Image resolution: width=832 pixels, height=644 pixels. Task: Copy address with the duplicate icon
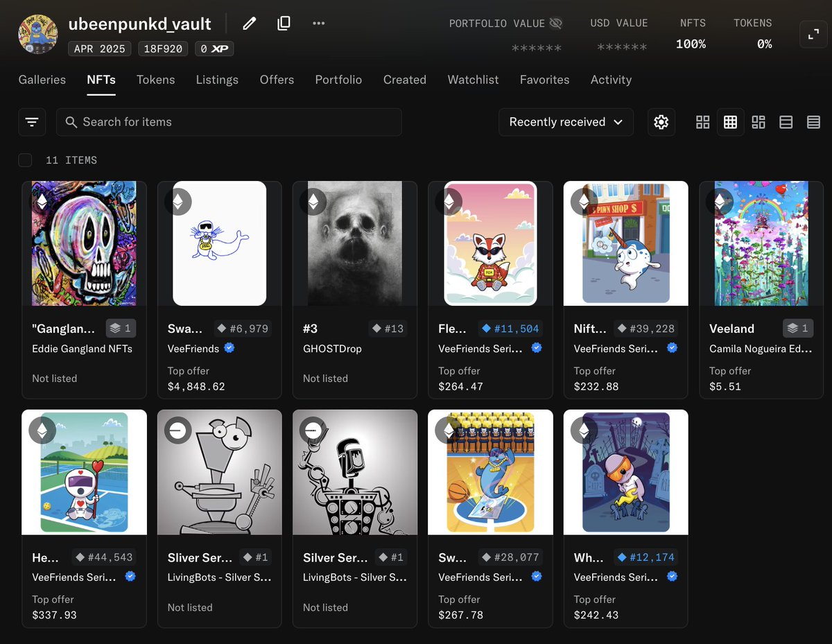[x=284, y=24]
